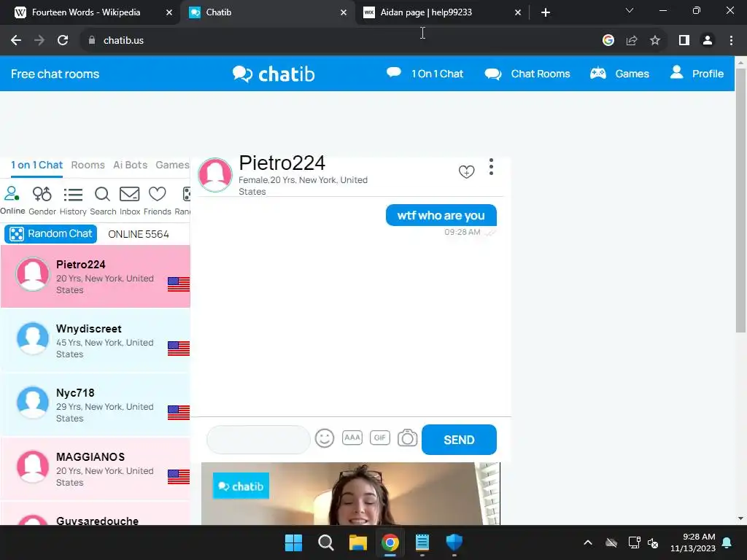Open Windows taskbar search
The image size is (747, 560).
click(x=326, y=542)
